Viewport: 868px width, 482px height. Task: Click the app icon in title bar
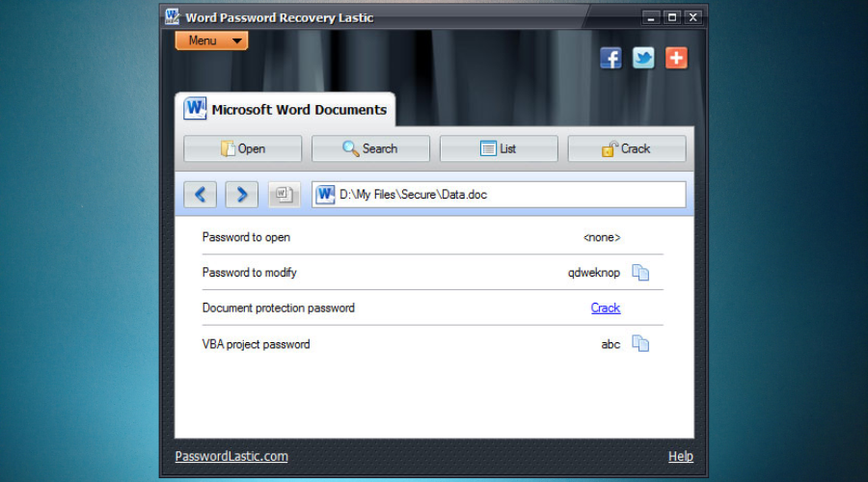click(173, 16)
